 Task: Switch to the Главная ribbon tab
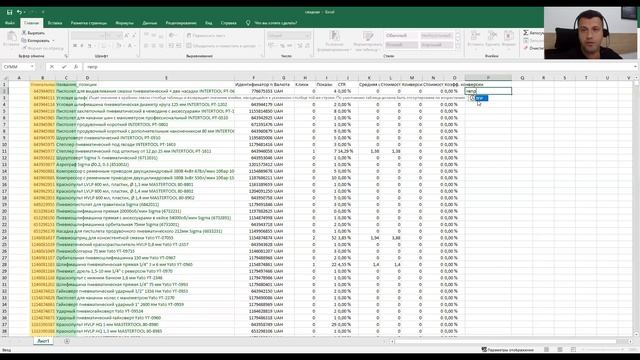31,23
